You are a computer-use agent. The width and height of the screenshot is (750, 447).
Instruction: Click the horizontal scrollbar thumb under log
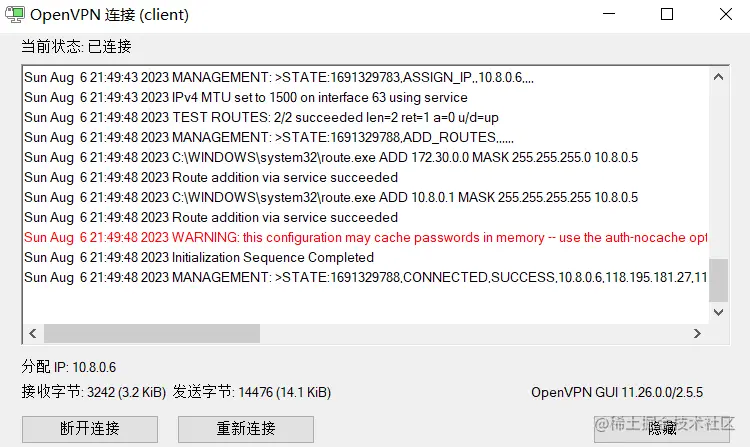click(x=152, y=333)
